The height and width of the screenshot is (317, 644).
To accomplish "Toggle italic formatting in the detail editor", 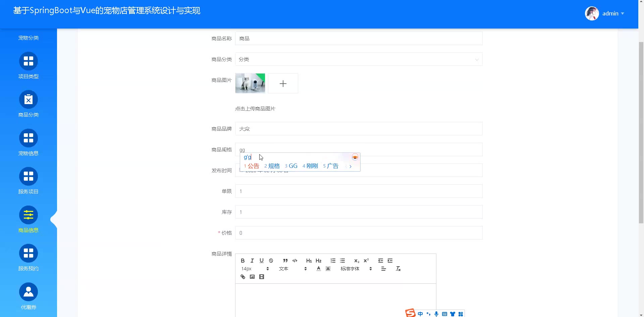I will coord(252,261).
